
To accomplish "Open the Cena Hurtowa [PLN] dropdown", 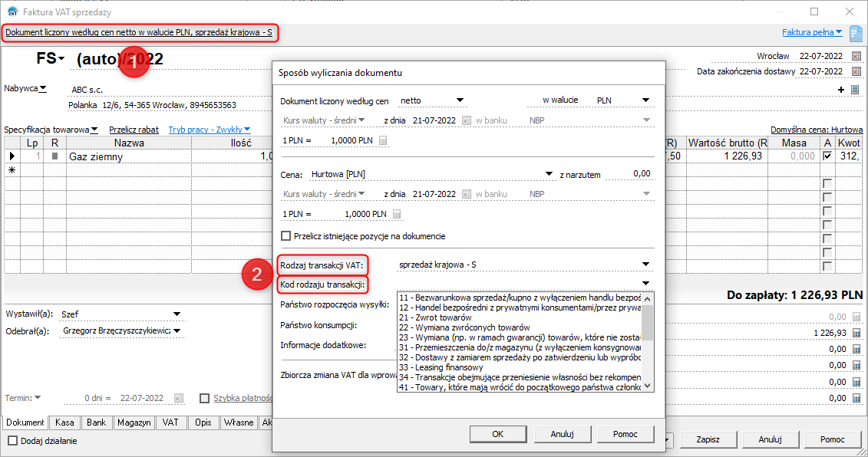I will (549, 174).
